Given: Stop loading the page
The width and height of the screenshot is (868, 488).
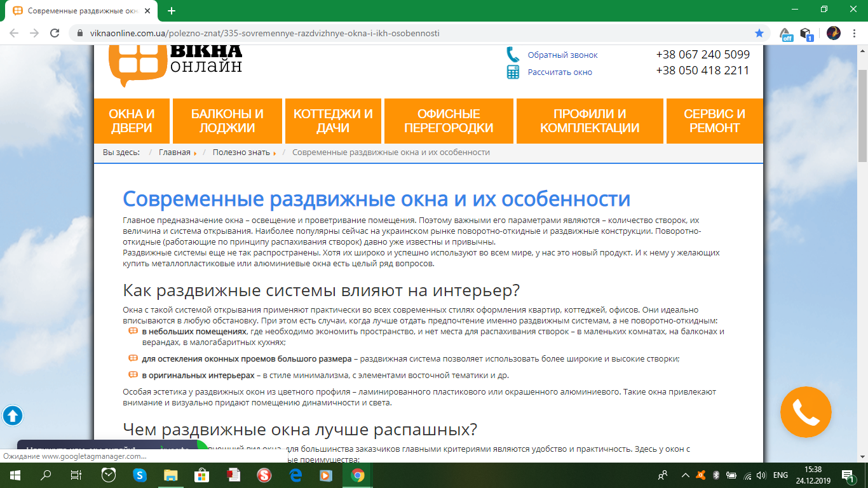Looking at the screenshot, I should point(55,33).
